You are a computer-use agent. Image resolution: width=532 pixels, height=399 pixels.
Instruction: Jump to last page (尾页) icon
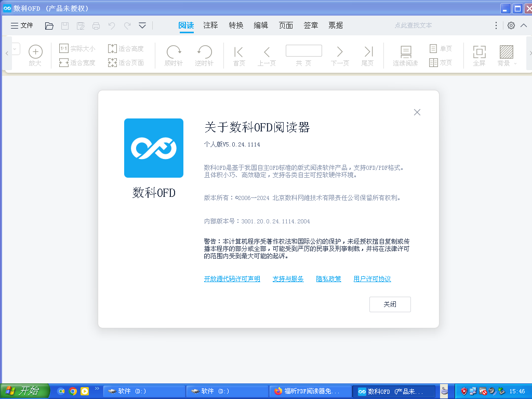pyautogui.click(x=368, y=52)
